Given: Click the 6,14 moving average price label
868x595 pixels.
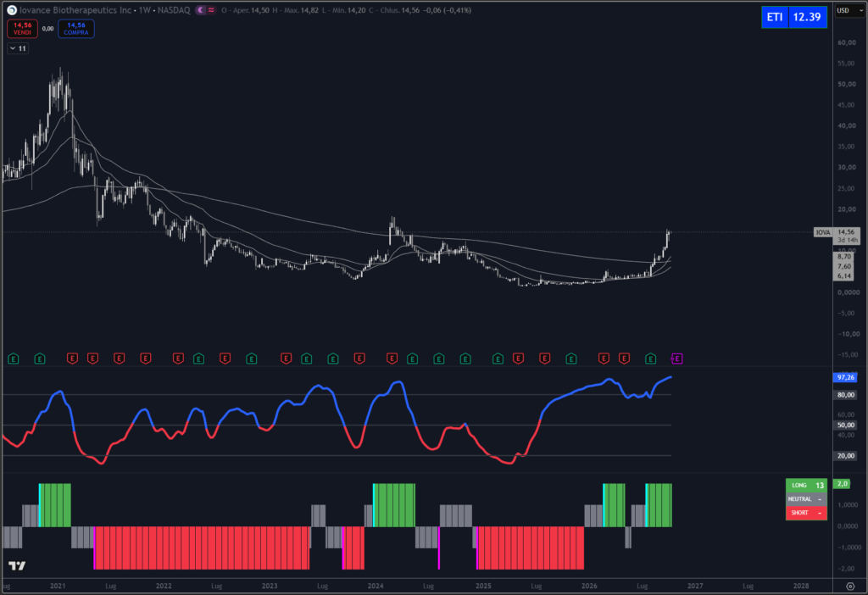Looking at the screenshot, I should (x=843, y=275).
